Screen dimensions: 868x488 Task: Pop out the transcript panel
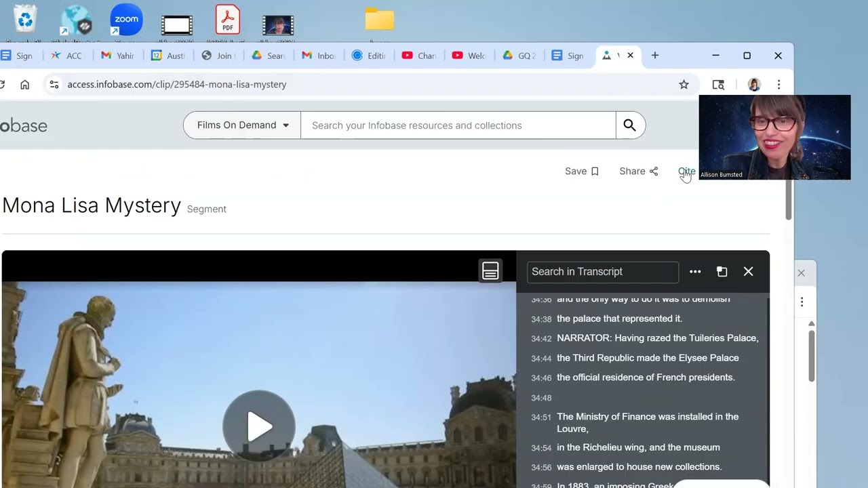pyautogui.click(x=722, y=272)
